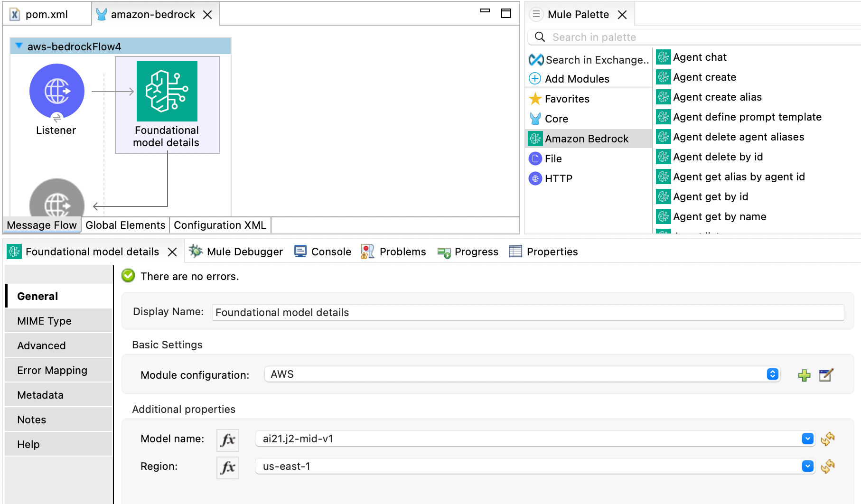Click Add Modules in the palette

point(569,79)
